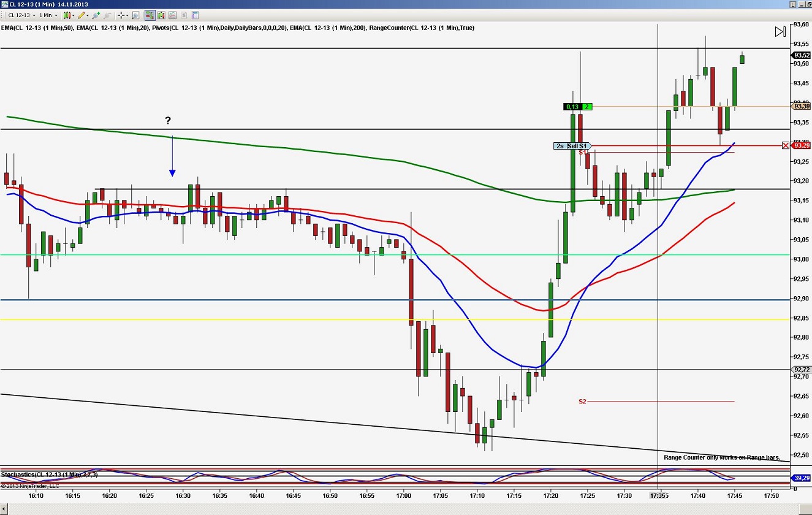The image size is (812, 515).
Task: Click the dollar sign toolbar icon
Action: click(184, 15)
